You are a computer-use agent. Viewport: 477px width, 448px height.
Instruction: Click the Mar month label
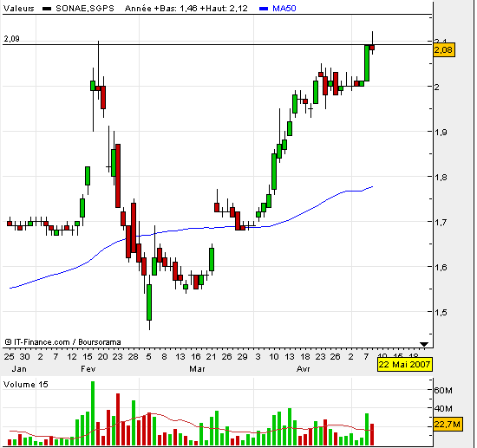pos(197,369)
